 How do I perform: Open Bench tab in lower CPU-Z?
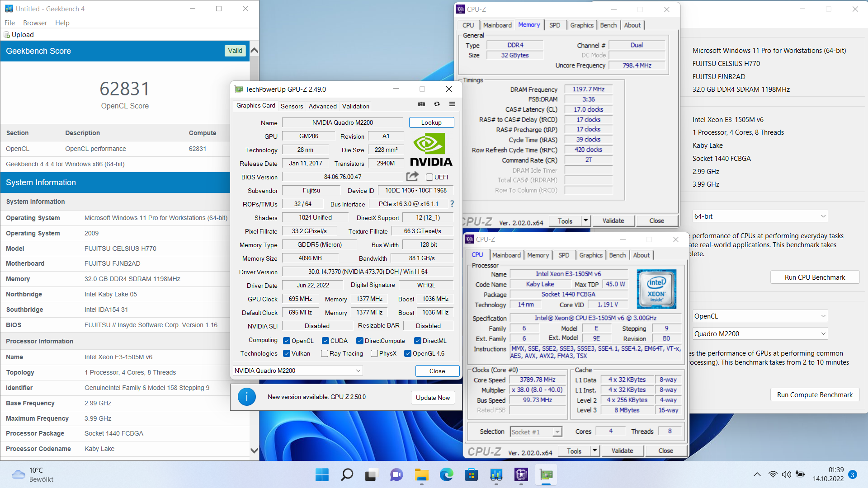click(617, 255)
